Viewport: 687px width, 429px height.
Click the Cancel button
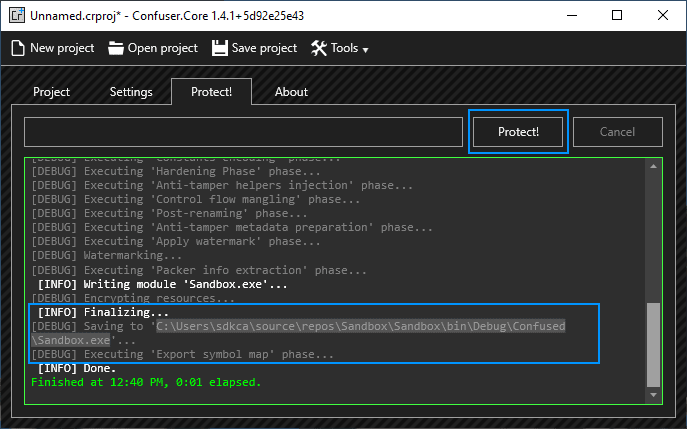pos(617,132)
